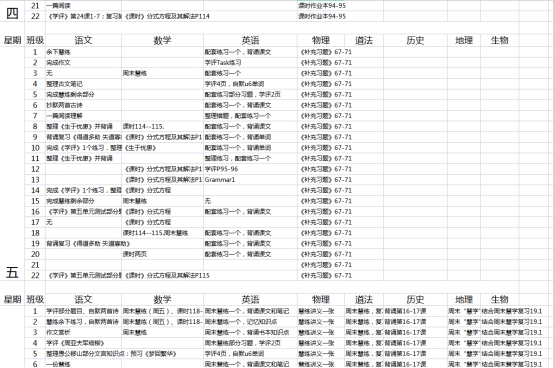
Task: Click the 余下慧练 cell for class 1
Action: click(84, 52)
